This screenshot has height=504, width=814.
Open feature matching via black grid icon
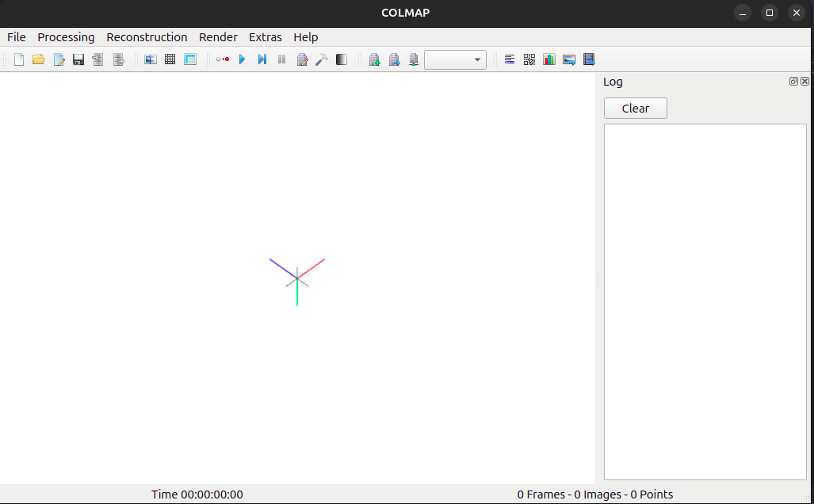[170, 59]
